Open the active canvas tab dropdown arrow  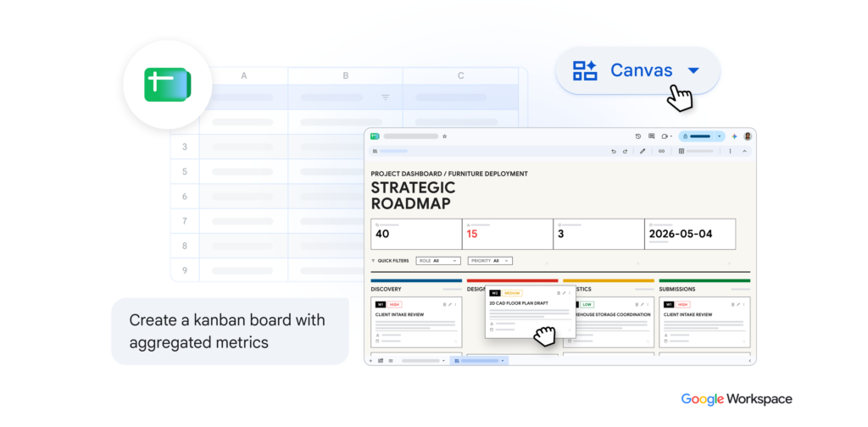(503, 361)
